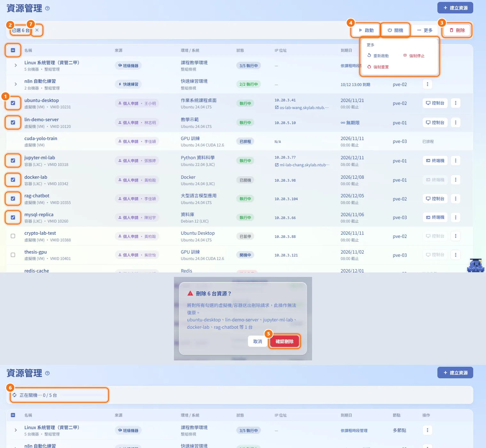Viewport: 486px width, 448px height.
Task: Open 控制台 console for rag-chatbot
Action: click(x=435, y=199)
